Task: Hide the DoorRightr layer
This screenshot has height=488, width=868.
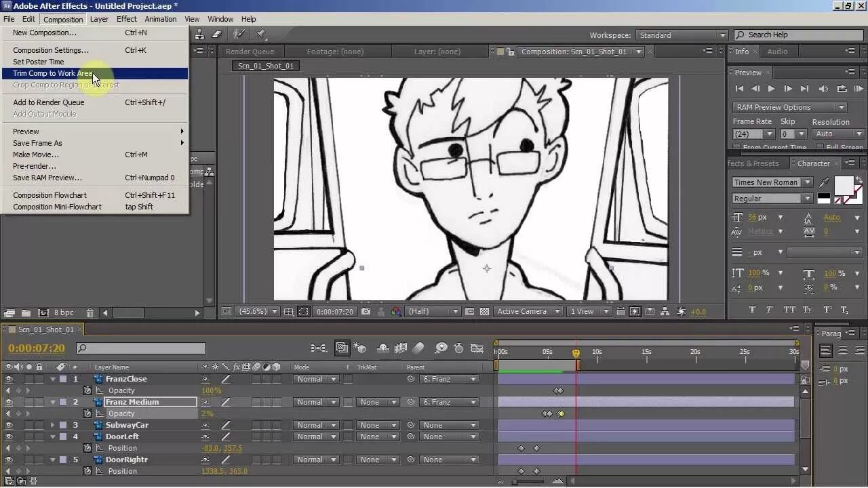Action: 9,460
